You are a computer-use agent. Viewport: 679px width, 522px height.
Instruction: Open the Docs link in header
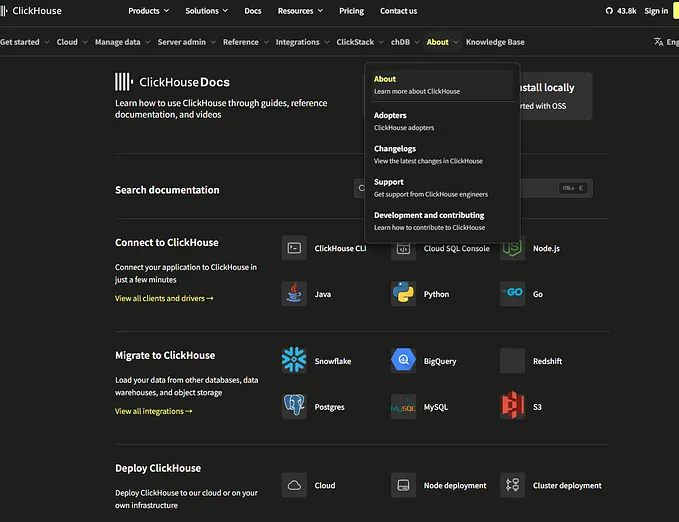(252, 11)
